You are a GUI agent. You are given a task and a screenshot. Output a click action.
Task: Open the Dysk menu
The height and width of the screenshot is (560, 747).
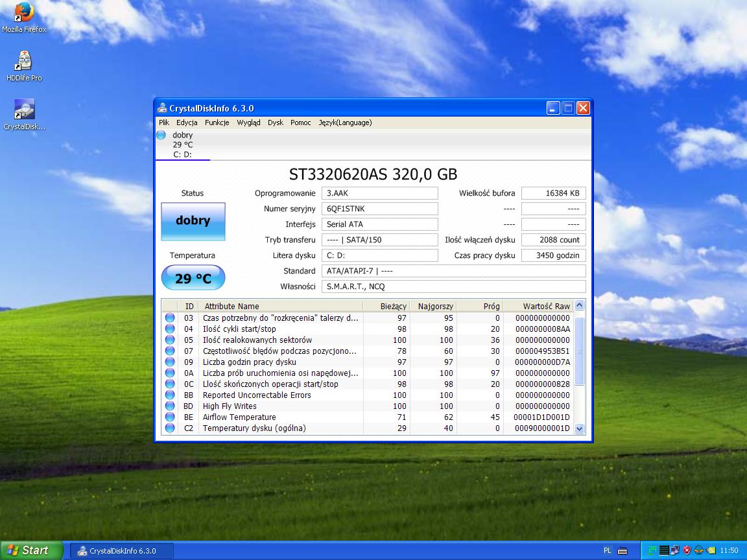coord(276,122)
